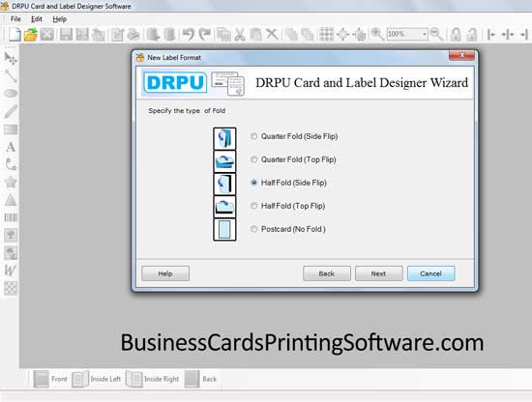Click the Cut scissors icon

(x=240, y=34)
